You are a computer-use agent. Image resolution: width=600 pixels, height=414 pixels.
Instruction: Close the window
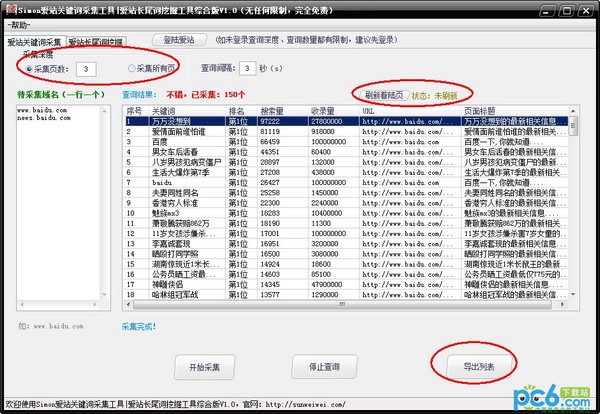(x=585, y=10)
